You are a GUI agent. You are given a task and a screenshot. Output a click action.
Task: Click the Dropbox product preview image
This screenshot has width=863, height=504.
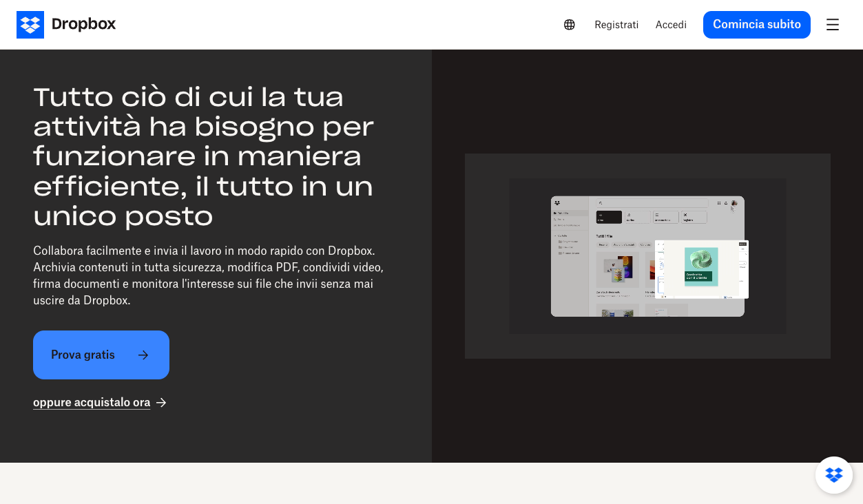pyautogui.click(x=647, y=256)
